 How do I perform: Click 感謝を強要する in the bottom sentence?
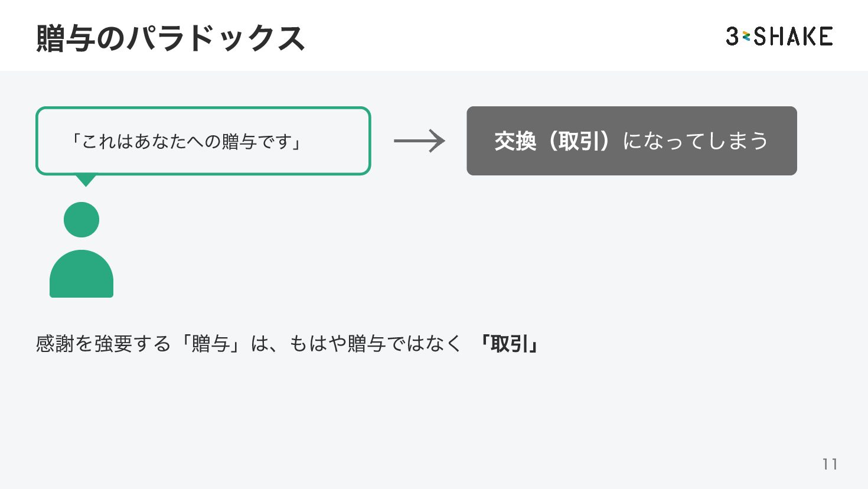pos(103,344)
